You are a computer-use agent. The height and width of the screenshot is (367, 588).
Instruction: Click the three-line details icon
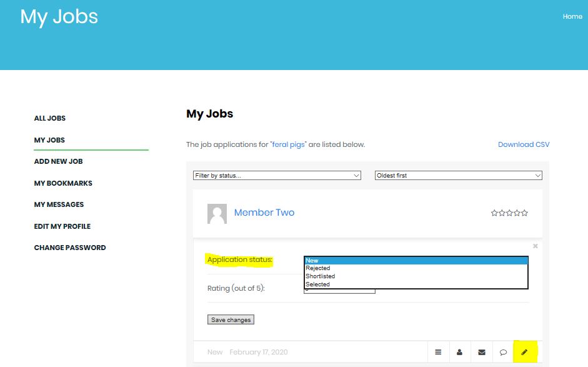click(438, 353)
